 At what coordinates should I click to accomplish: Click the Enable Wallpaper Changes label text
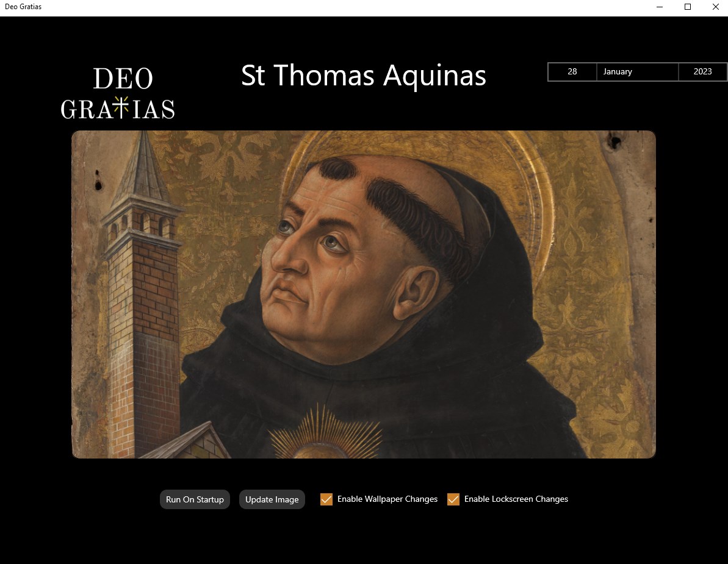click(387, 499)
